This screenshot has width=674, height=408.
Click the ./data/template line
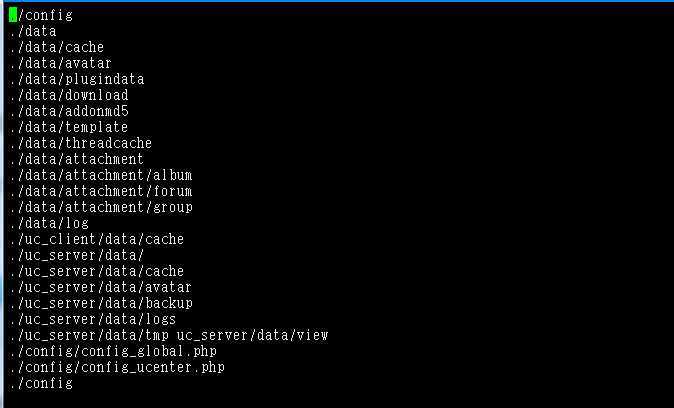point(68,127)
